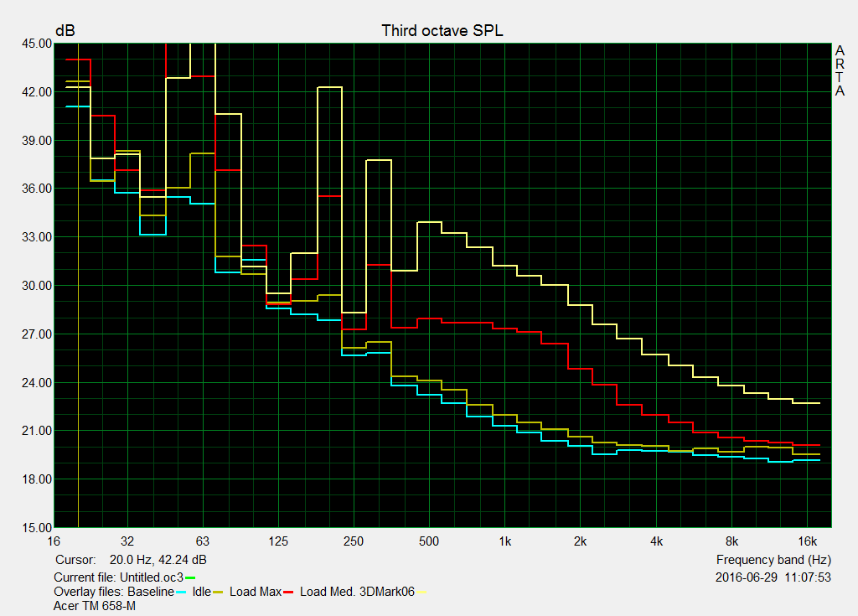Click the 'Cursor:' label
The image size is (858, 616).
[x=75, y=560]
